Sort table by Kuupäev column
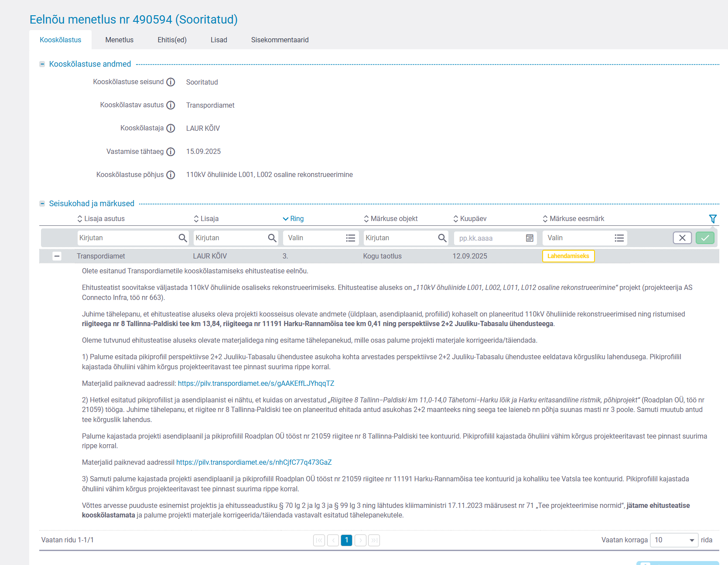Viewport: 728px width, 565px height. (x=469, y=219)
